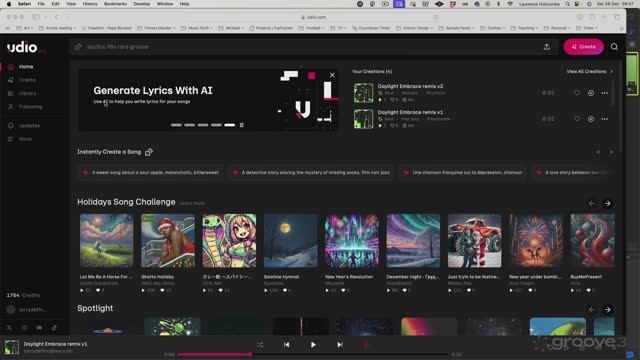Go to next Spotlight songs

point(607,309)
